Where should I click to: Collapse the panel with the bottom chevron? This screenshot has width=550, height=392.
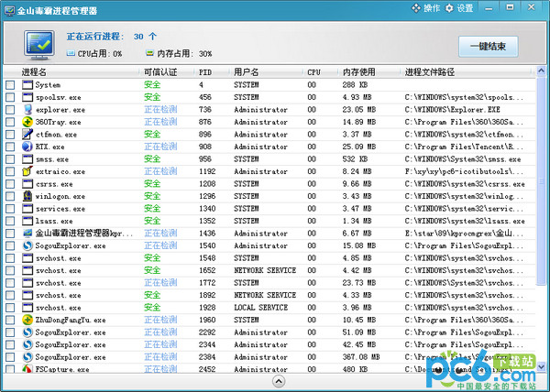(279, 382)
